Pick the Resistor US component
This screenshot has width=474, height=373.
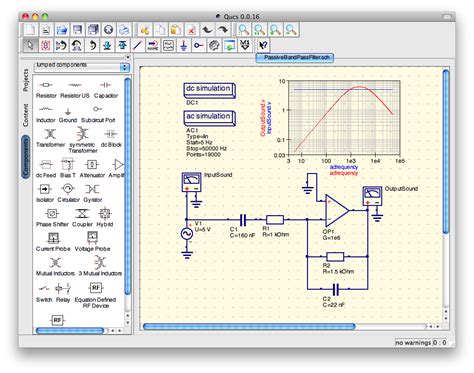point(75,90)
